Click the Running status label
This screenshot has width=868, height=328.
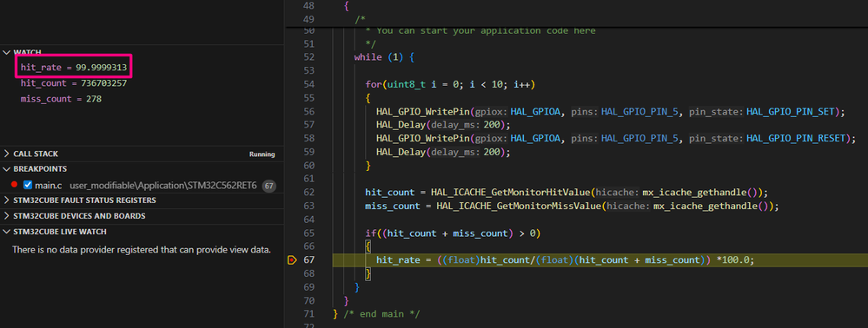(262, 154)
